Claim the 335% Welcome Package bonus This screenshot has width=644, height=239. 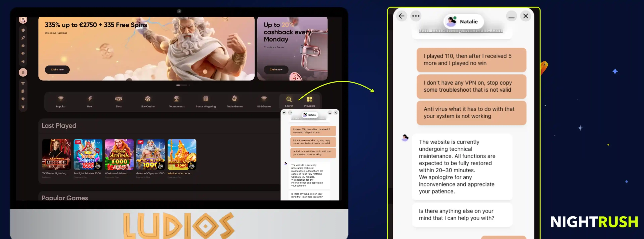[x=57, y=70]
